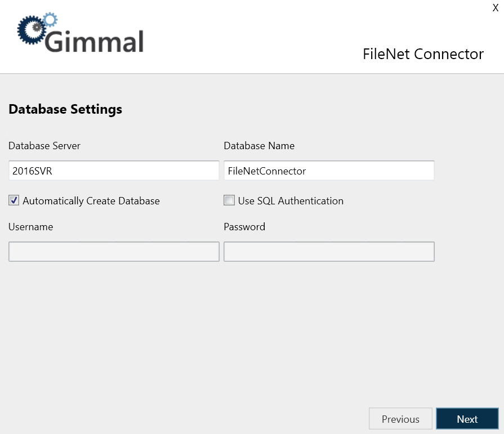Click the Password label
The image size is (504, 434).
pyautogui.click(x=244, y=227)
